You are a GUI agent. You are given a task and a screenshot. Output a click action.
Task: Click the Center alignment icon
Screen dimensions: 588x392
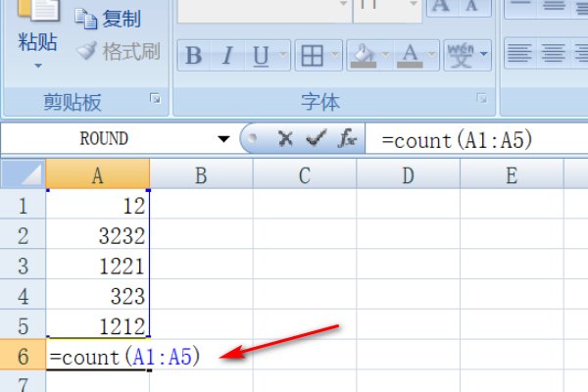(x=553, y=53)
